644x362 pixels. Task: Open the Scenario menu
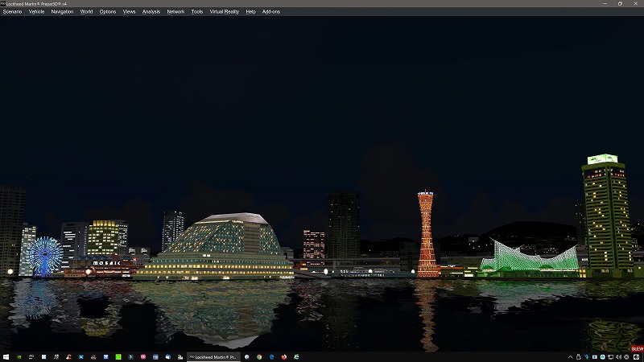tap(12, 11)
